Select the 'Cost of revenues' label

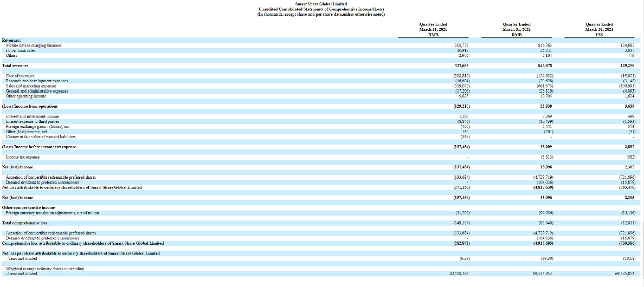pos(20,76)
